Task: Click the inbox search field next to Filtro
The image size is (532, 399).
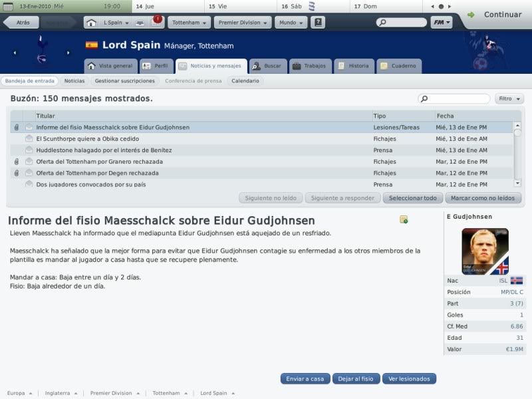Action: tap(454, 98)
